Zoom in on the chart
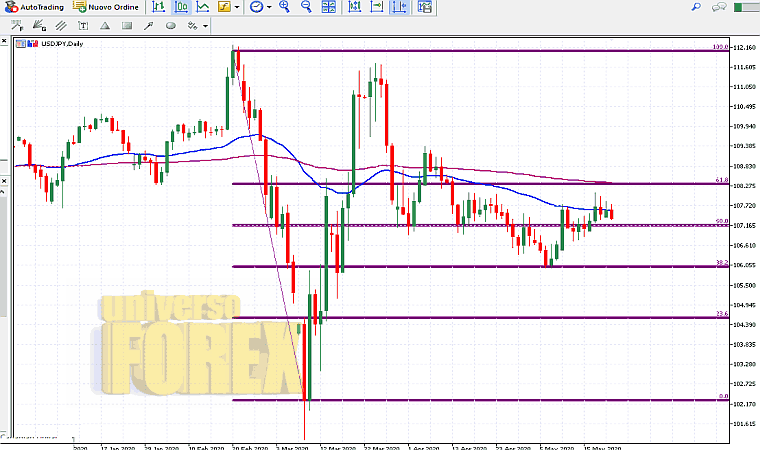 coord(284,7)
